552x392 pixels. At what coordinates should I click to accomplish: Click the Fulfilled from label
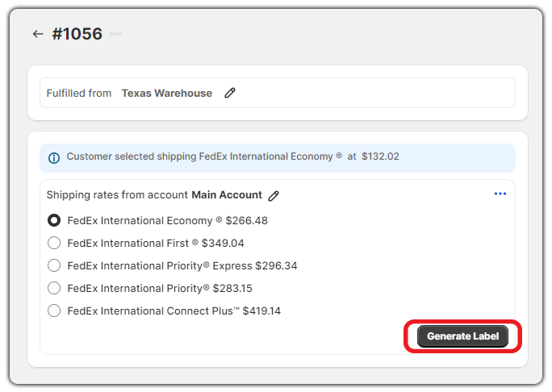click(x=79, y=94)
